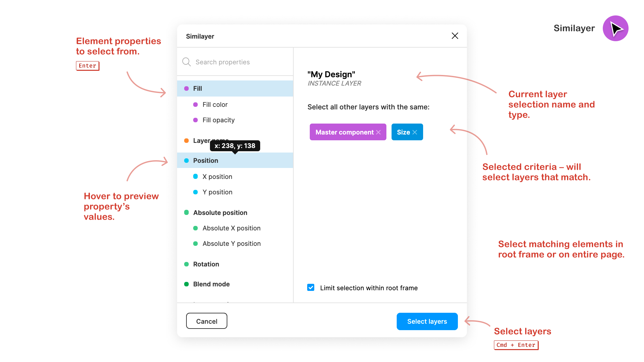The height and width of the screenshot is (362, 644).
Task: Toggle the X position criterion
Action: 217,176
